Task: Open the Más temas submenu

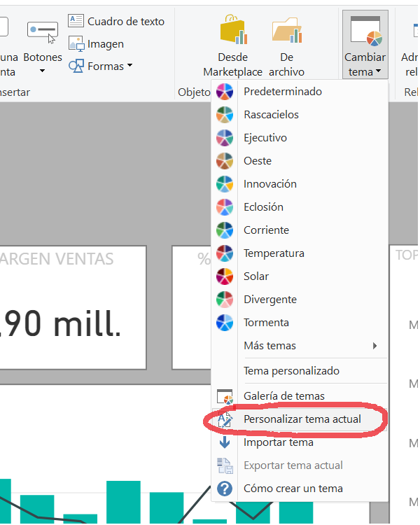Action: pyautogui.click(x=300, y=346)
